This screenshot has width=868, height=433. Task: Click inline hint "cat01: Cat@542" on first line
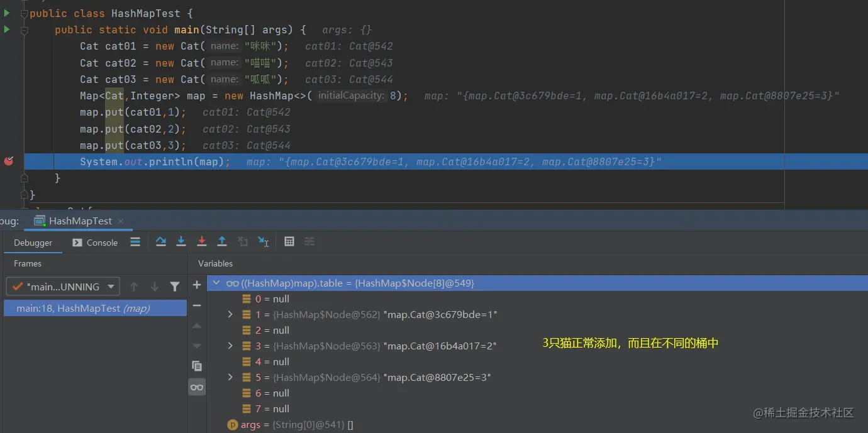[x=349, y=46]
